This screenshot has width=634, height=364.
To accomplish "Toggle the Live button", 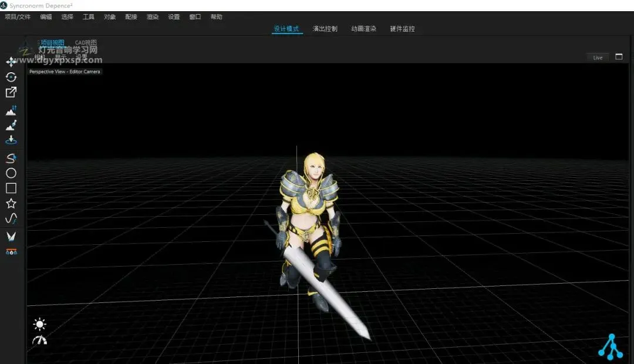I will pos(598,58).
